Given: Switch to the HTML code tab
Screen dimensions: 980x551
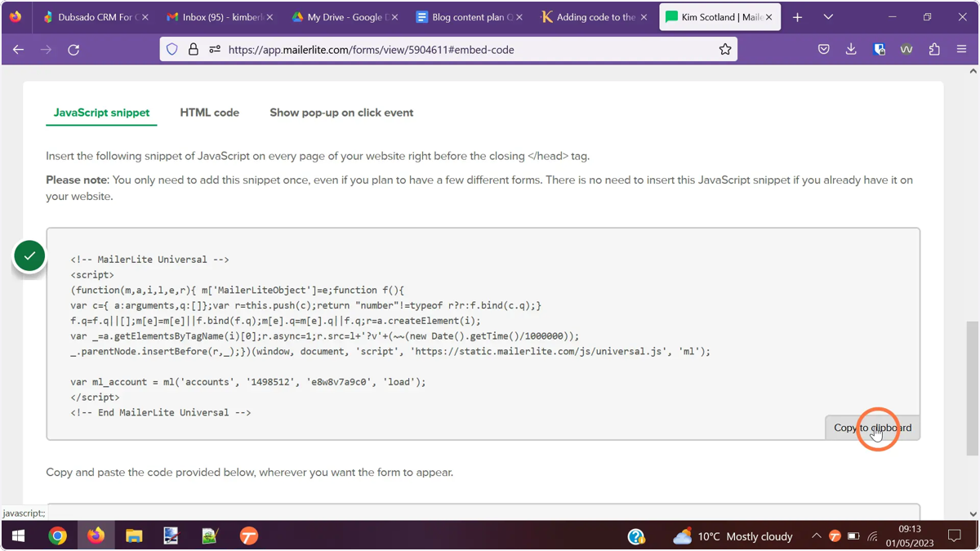Looking at the screenshot, I should point(210,113).
